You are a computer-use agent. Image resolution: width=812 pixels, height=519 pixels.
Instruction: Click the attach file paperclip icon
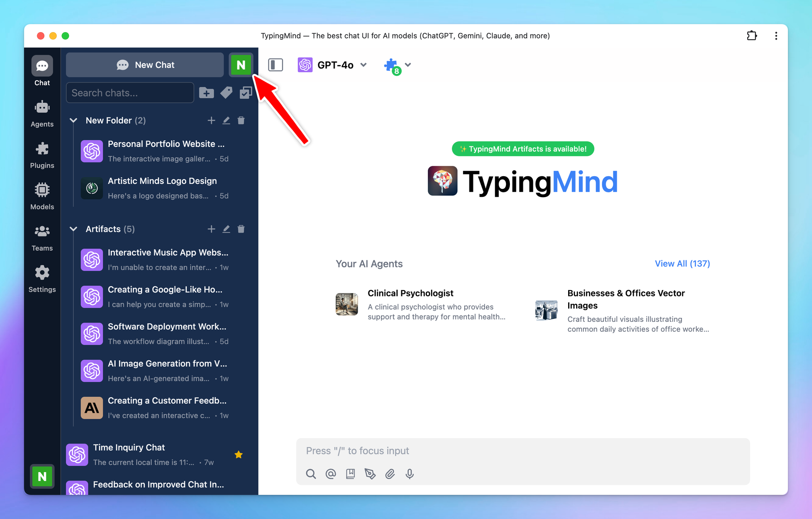click(x=390, y=474)
